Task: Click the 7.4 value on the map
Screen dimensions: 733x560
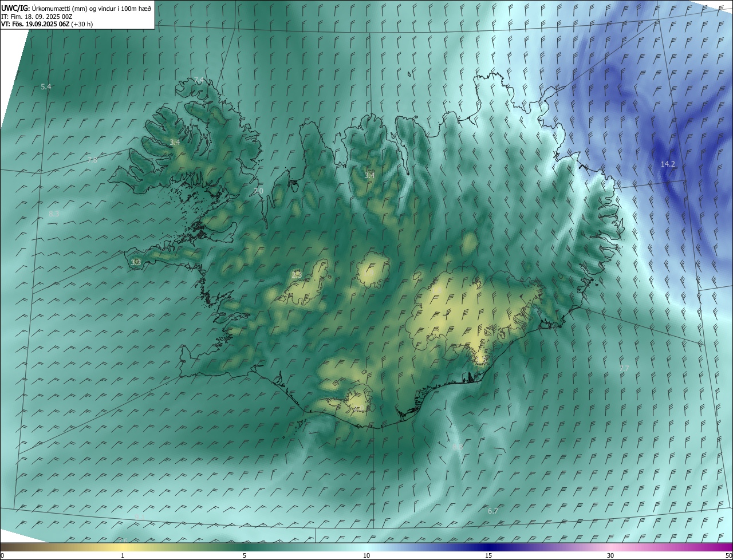Action: pyautogui.click(x=199, y=79)
